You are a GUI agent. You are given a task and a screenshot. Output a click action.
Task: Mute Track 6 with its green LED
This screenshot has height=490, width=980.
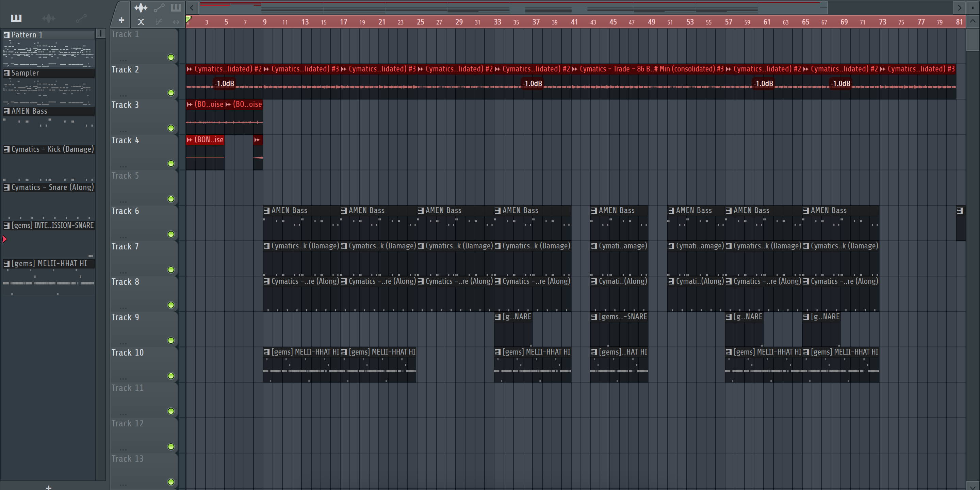click(171, 234)
